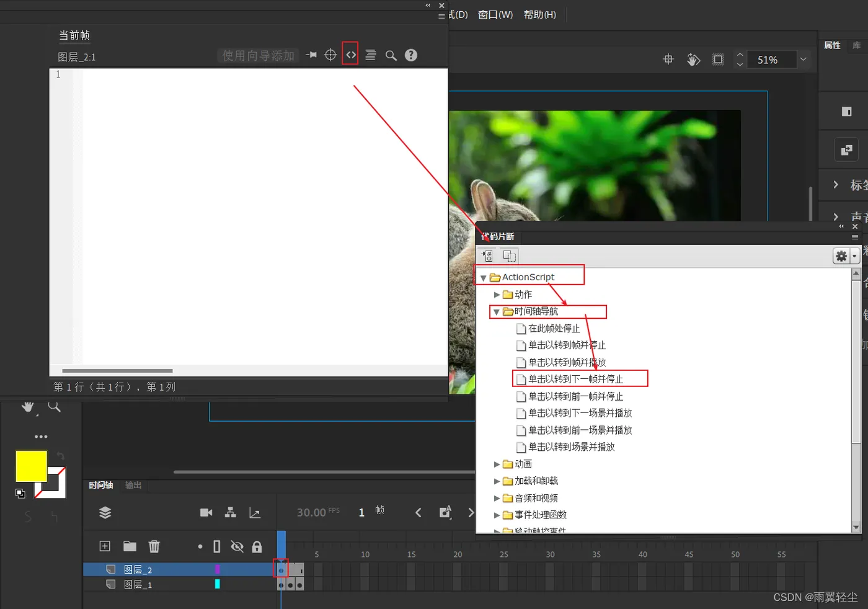
Task: Select 在此帧处停止 snippet
Action: (x=554, y=329)
